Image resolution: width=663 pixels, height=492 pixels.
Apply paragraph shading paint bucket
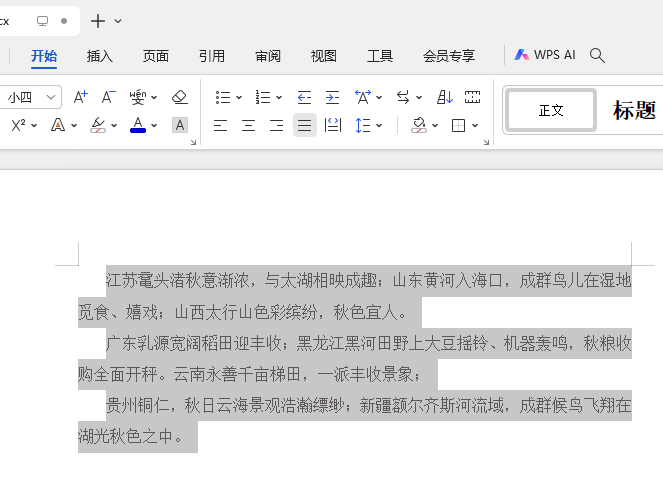pos(419,125)
